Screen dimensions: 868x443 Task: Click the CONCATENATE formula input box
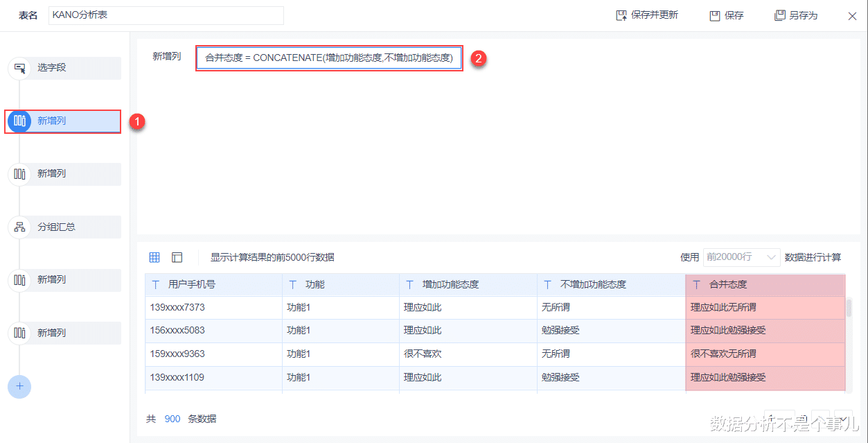pos(328,58)
